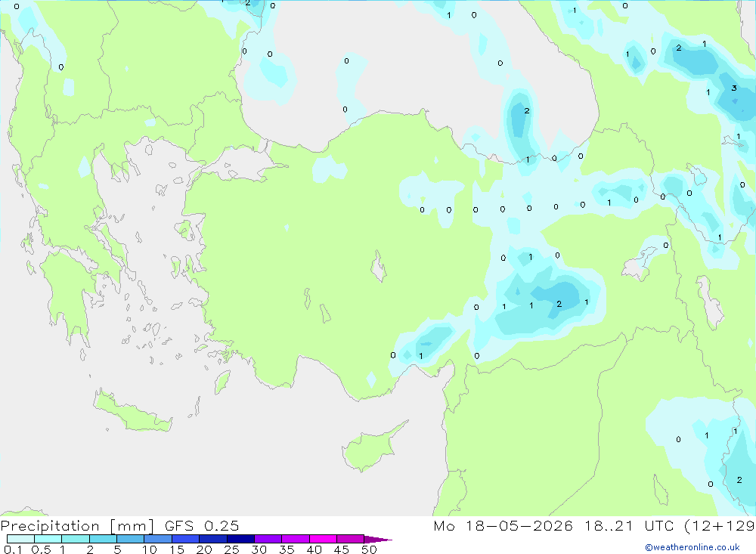Click the '10' legend scale label

point(150,549)
